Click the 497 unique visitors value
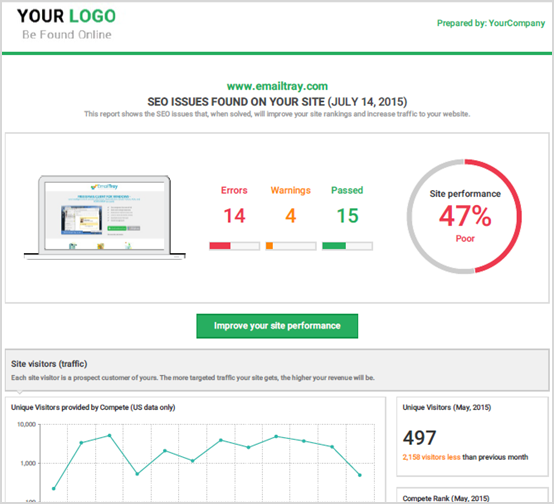This screenshot has height=504, width=554. point(419,438)
